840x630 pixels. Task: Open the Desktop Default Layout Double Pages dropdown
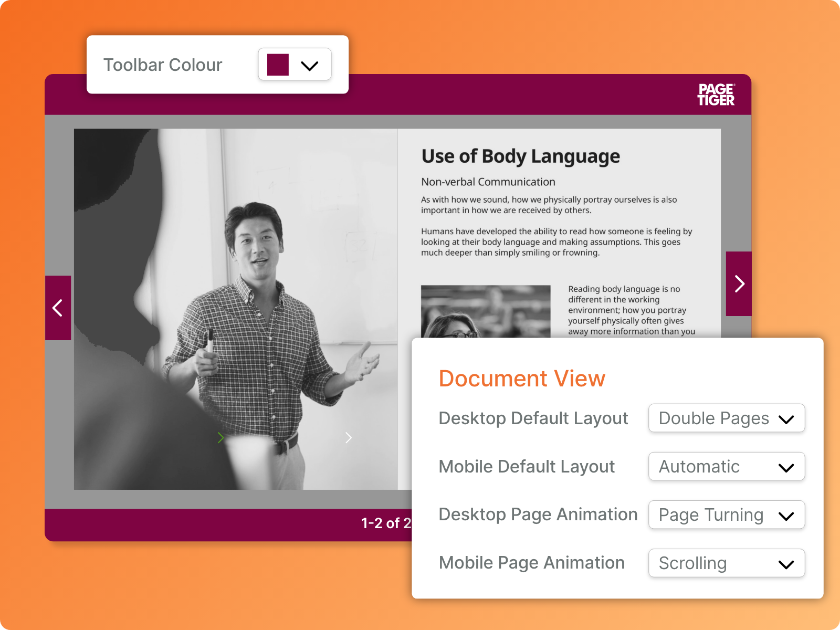[727, 418]
